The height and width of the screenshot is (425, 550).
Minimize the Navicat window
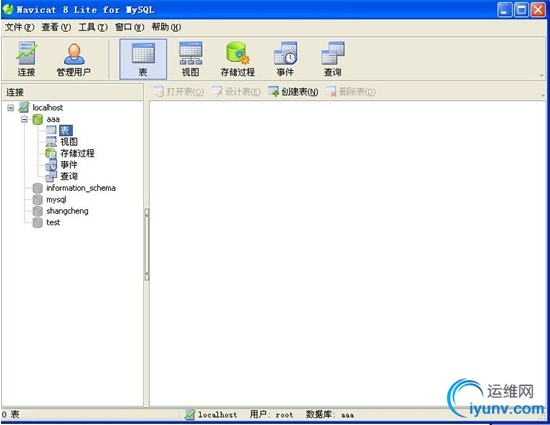click(x=504, y=10)
